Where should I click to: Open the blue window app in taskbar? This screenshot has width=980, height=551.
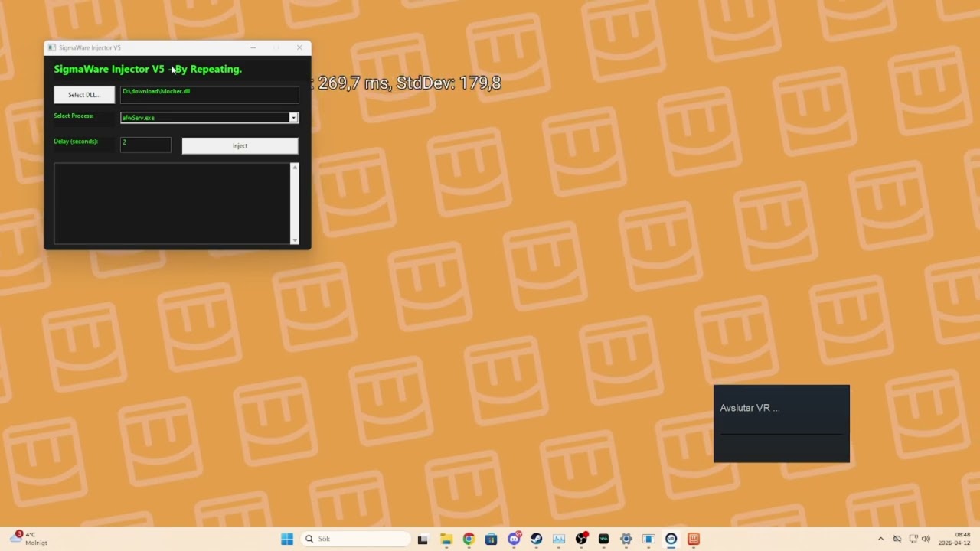pos(648,539)
